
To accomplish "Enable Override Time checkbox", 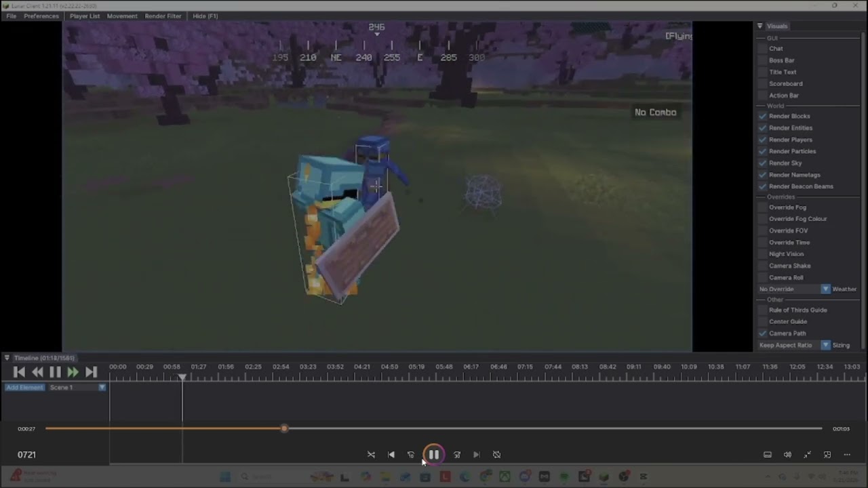I will (x=763, y=243).
